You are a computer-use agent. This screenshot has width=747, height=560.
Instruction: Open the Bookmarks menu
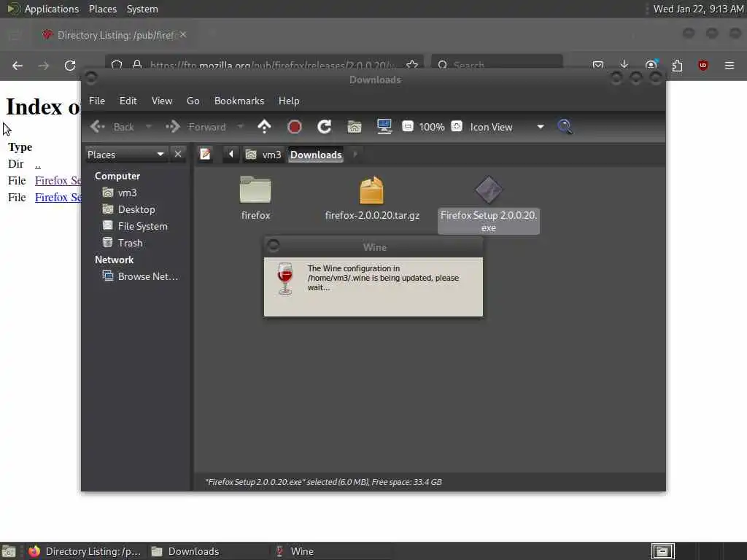point(239,101)
